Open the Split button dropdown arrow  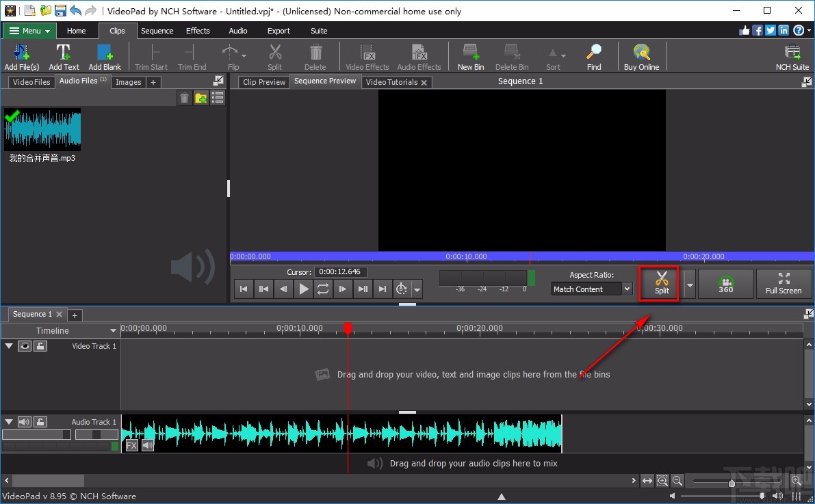(x=688, y=284)
